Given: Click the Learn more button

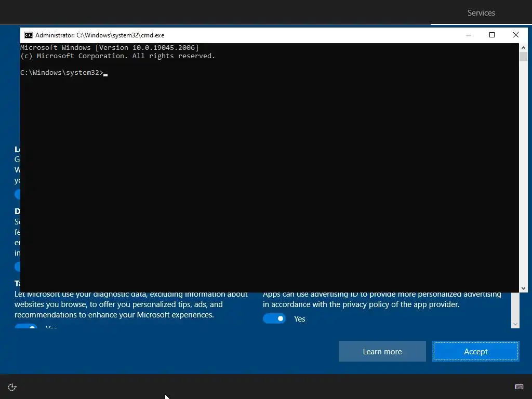Looking at the screenshot, I should 382,351.
